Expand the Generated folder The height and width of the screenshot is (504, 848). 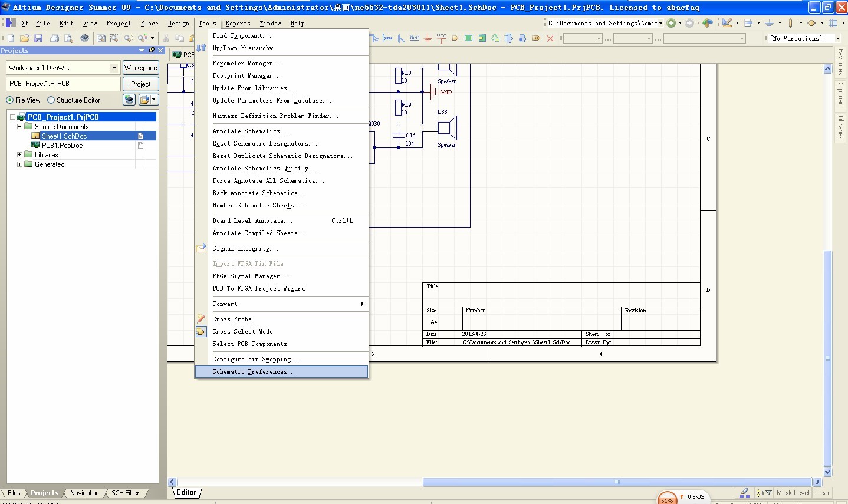click(x=19, y=164)
